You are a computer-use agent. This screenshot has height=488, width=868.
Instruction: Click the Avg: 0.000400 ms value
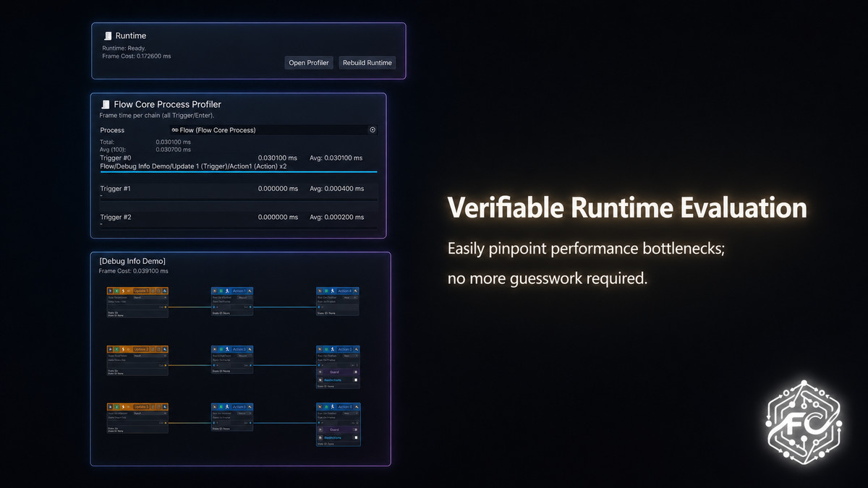[x=336, y=189]
